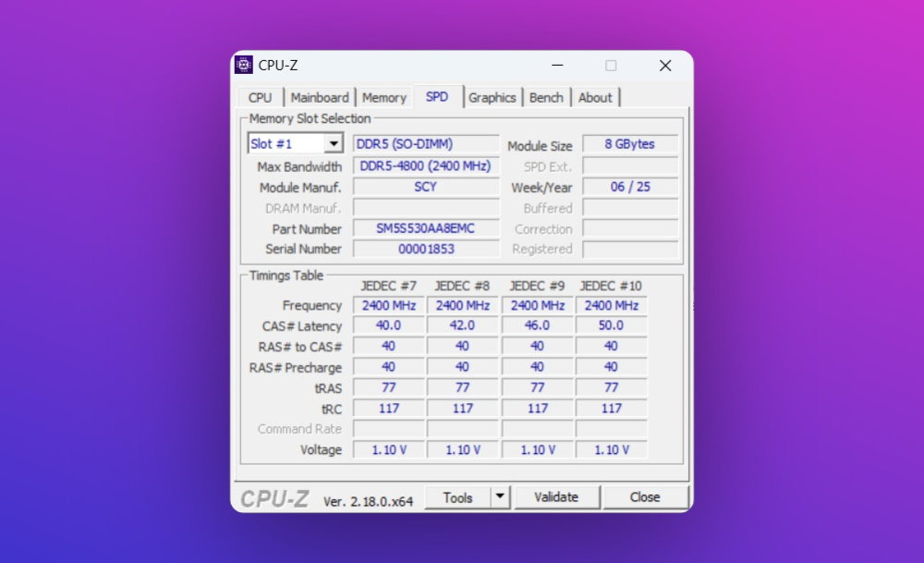The width and height of the screenshot is (924, 563).
Task: Click the tRAS value 77 under JEDEC #8
Action: point(462,388)
